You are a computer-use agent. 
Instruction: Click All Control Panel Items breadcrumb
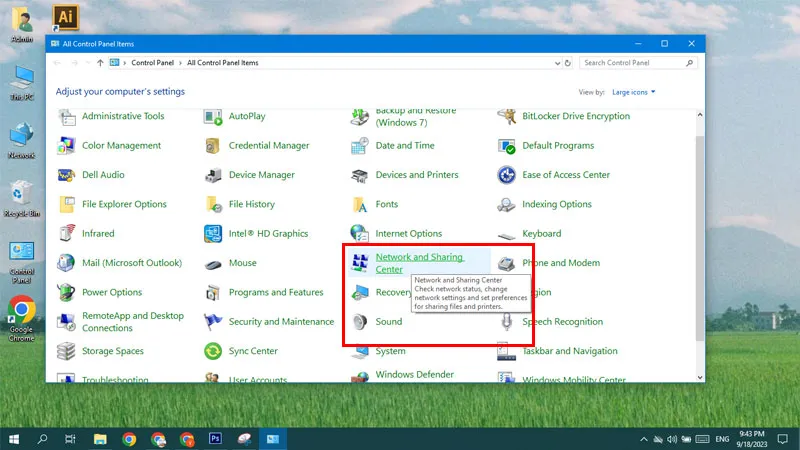coord(222,62)
